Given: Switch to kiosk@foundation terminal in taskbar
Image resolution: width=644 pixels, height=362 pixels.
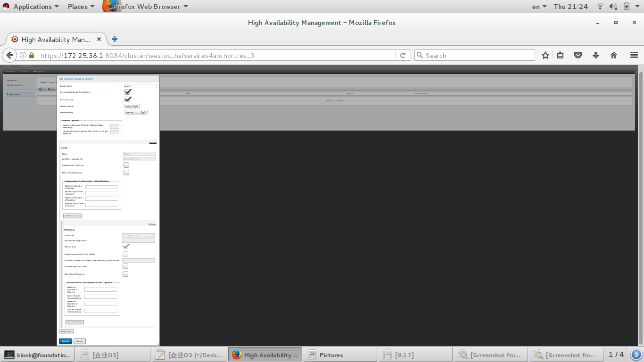Looking at the screenshot, I should pos(38,354).
